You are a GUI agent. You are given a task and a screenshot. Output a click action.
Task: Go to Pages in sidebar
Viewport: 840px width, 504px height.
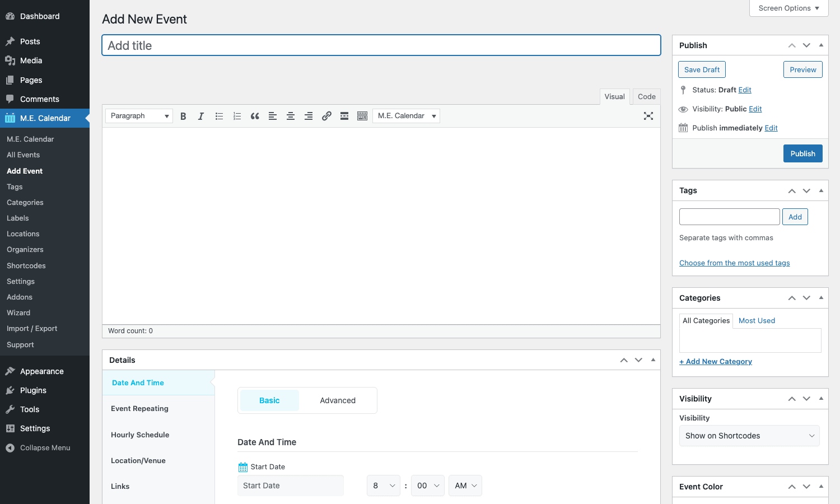(45, 80)
